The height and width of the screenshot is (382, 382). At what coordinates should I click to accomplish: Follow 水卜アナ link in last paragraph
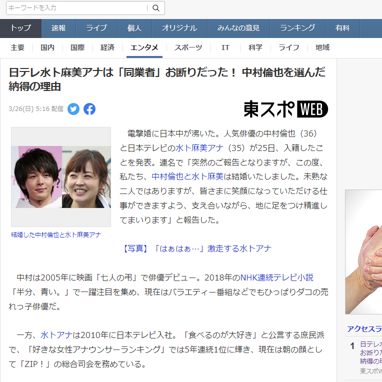pyautogui.click(x=56, y=335)
